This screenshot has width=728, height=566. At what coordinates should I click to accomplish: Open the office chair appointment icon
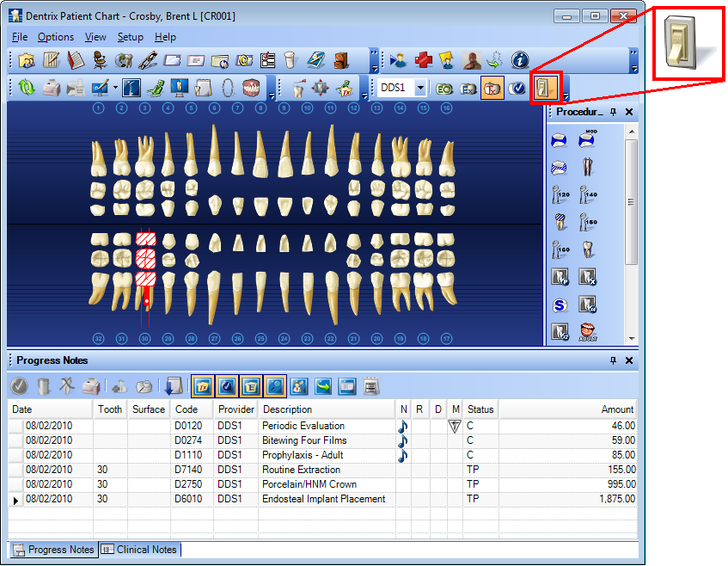(x=100, y=60)
